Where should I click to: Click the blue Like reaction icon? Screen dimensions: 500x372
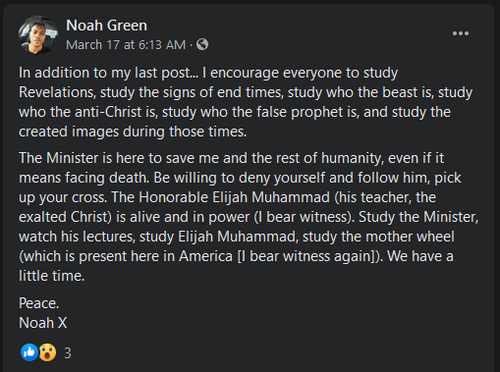click(x=29, y=352)
